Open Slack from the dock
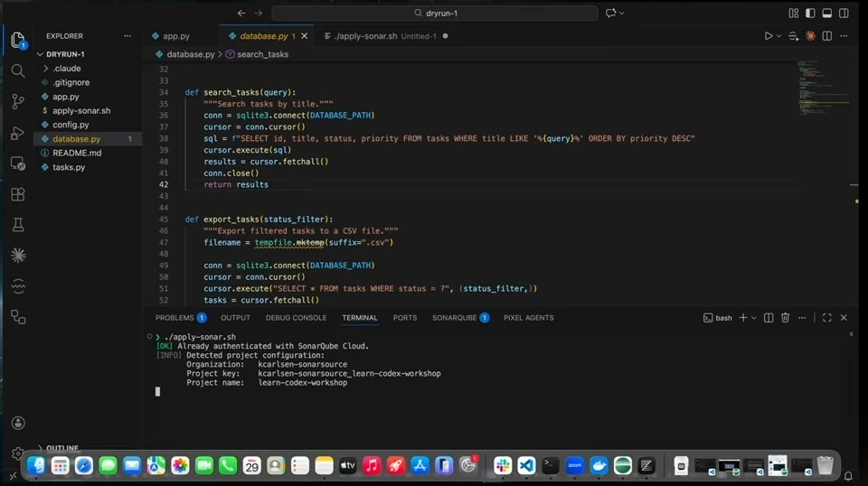The height and width of the screenshot is (486, 868). coord(502,465)
